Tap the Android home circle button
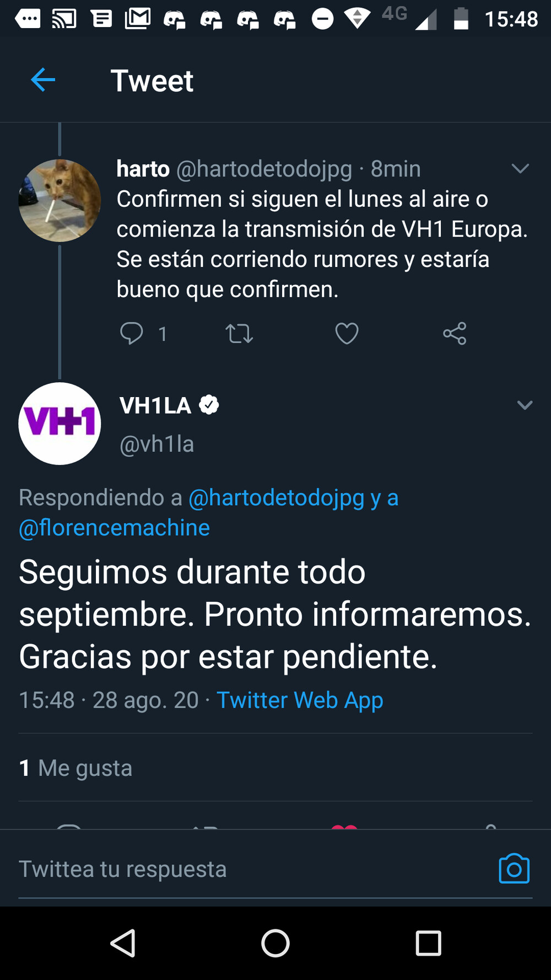 [x=275, y=943]
